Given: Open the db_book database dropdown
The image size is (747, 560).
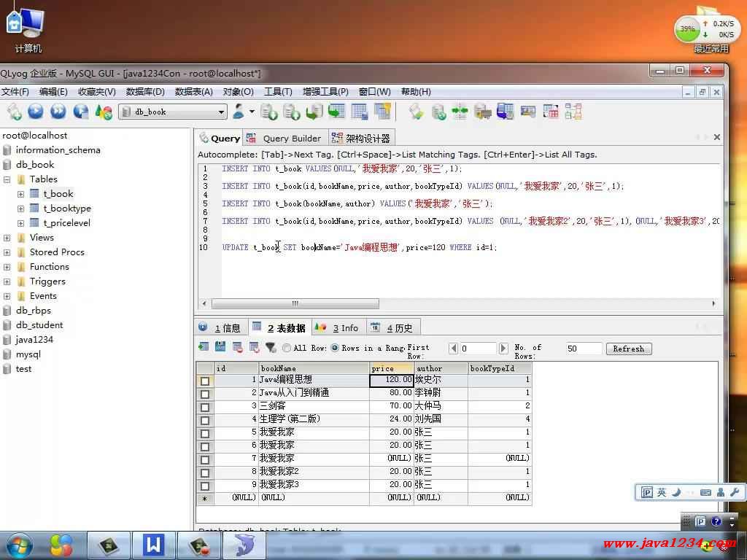Looking at the screenshot, I should tap(221, 112).
